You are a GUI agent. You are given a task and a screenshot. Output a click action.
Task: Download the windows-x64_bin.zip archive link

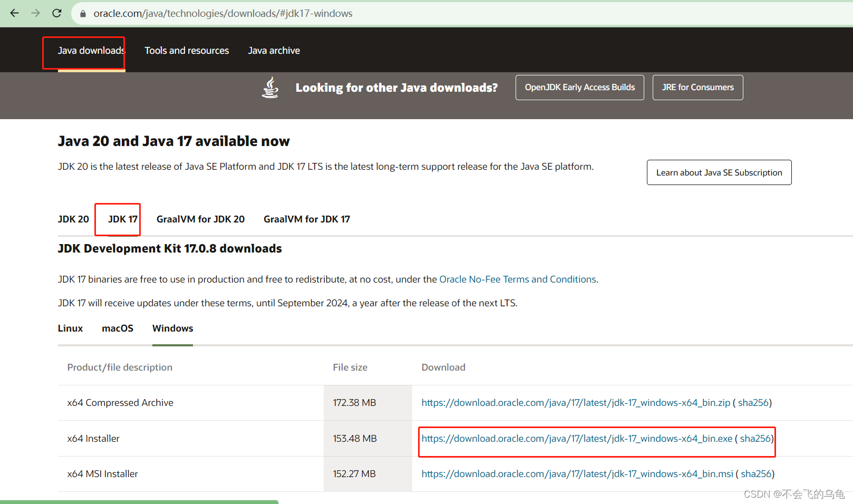click(x=576, y=403)
